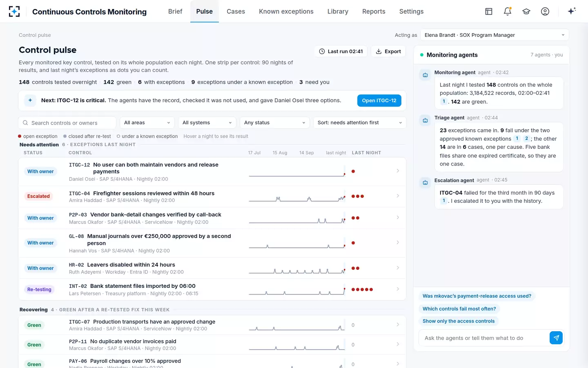The width and height of the screenshot is (588, 368).
Task: Click the Continuous Controls Monitoring logo icon
Action: [14, 11]
